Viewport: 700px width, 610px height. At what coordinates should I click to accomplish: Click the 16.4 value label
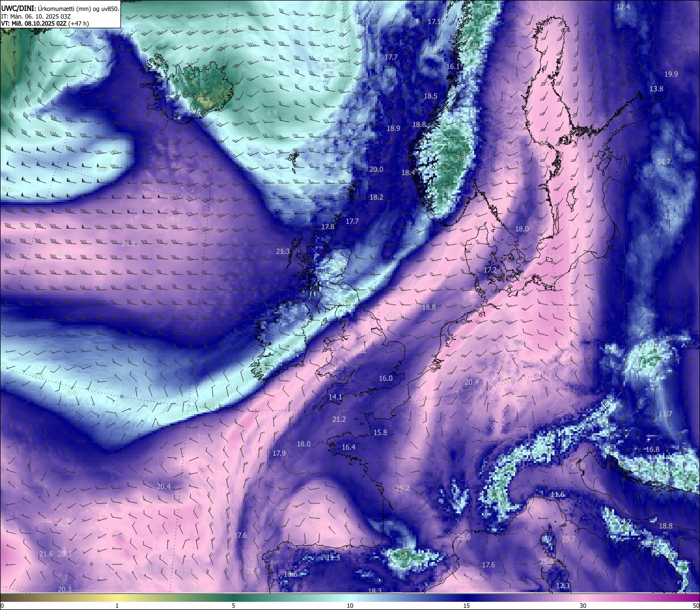[x=348, y=448]
